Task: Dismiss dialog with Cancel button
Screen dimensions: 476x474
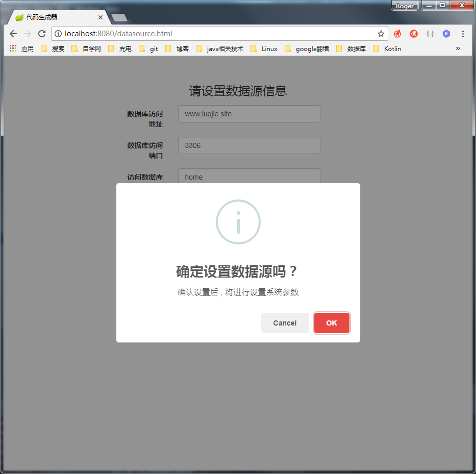Action: pos(285,323)
